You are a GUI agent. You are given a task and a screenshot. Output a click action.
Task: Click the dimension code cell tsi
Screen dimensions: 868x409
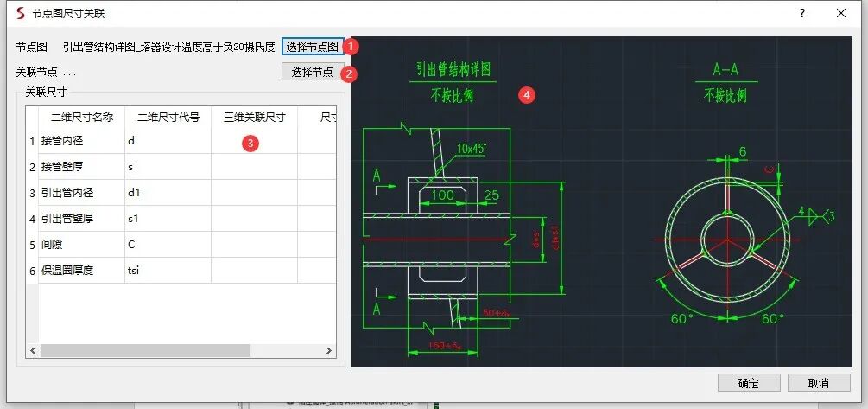click(168, 271)
